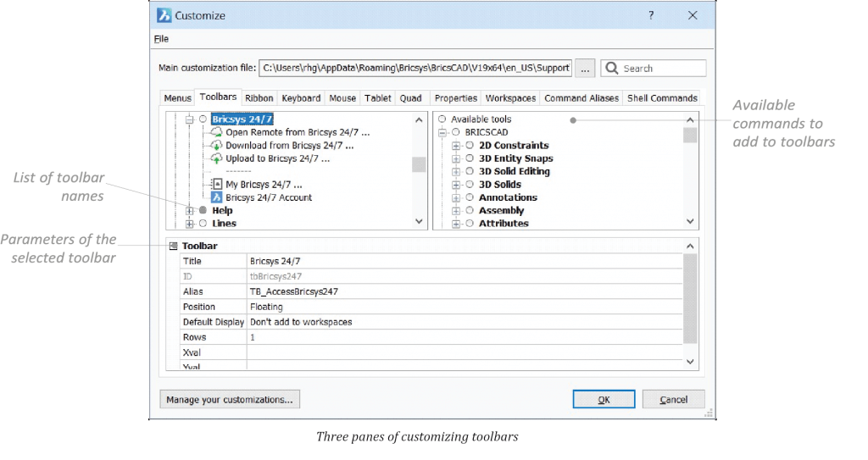Click the browse ellipsis button

[585, 68]
